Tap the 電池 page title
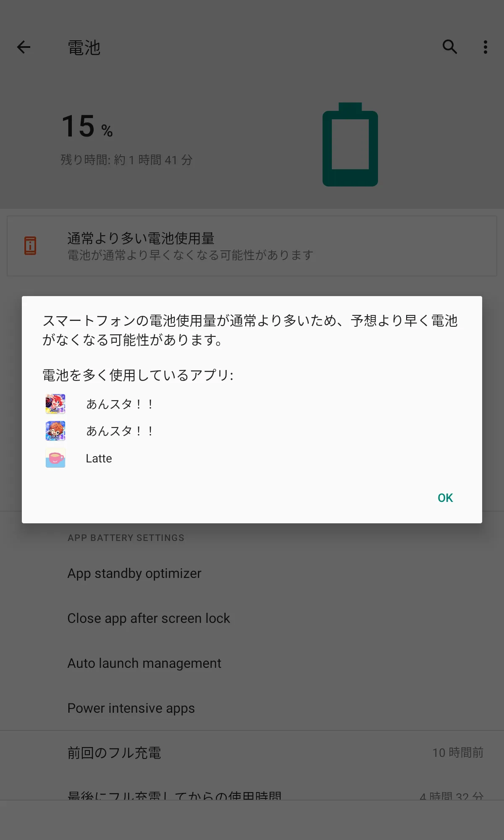This screenshot has width=504, height=840. coord(84,47)
